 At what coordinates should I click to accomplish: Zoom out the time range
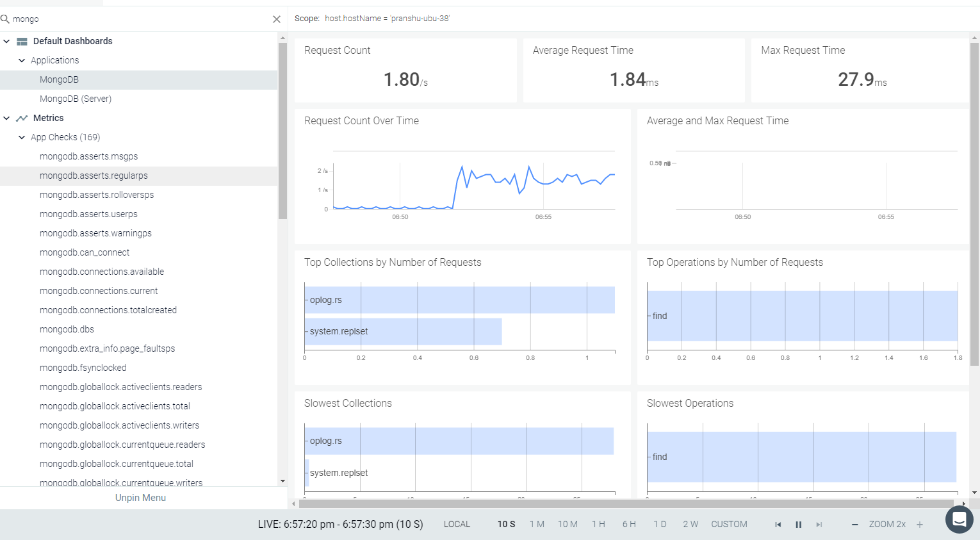click(x=854, y=525)
